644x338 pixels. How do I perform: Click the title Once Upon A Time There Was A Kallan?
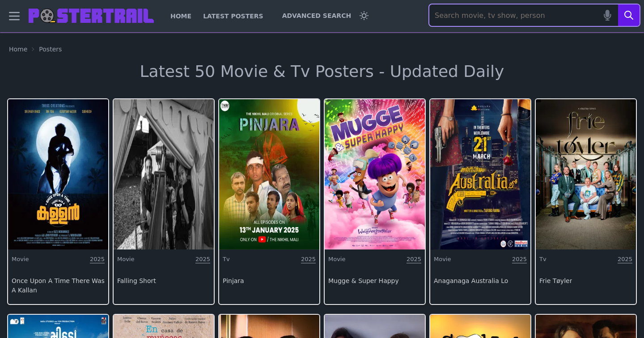pos(58,285)
